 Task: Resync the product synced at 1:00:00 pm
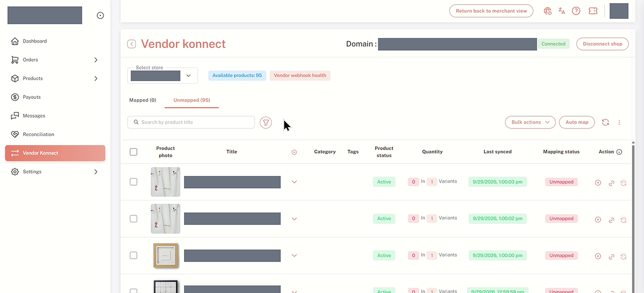tap(624, 257)
